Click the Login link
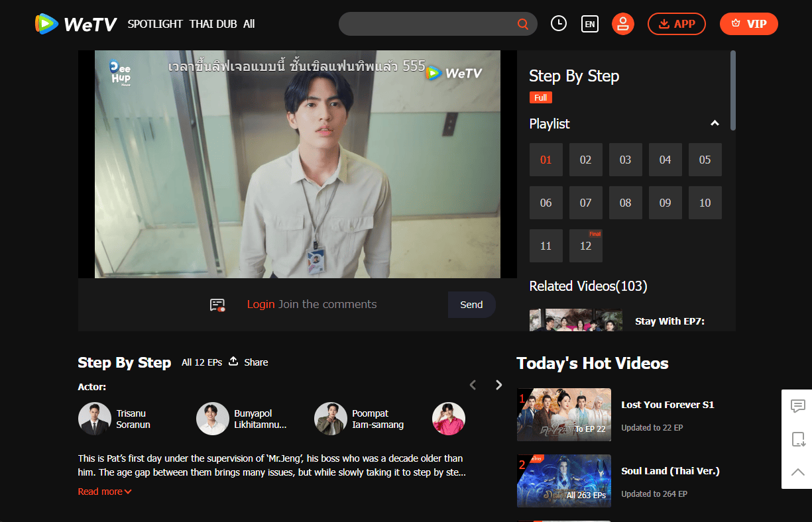 click(x=261, y=304)
